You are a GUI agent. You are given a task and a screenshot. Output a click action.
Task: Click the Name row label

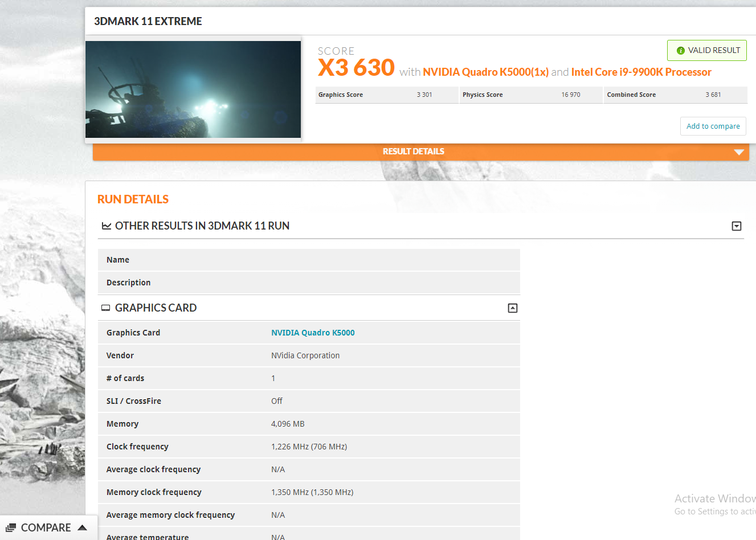(118, 260)
